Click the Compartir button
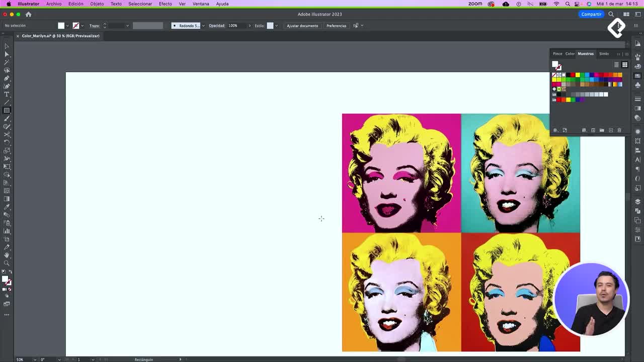Screen dimensions: 644x362 [591, 14]
